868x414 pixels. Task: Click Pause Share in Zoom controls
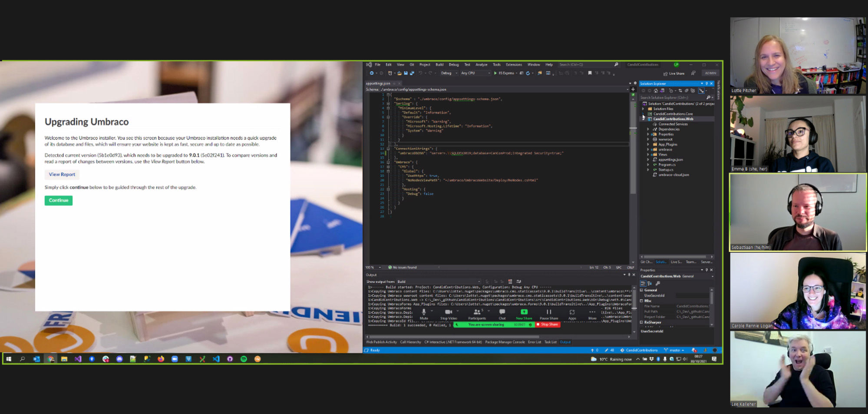(x=549, y=315)
